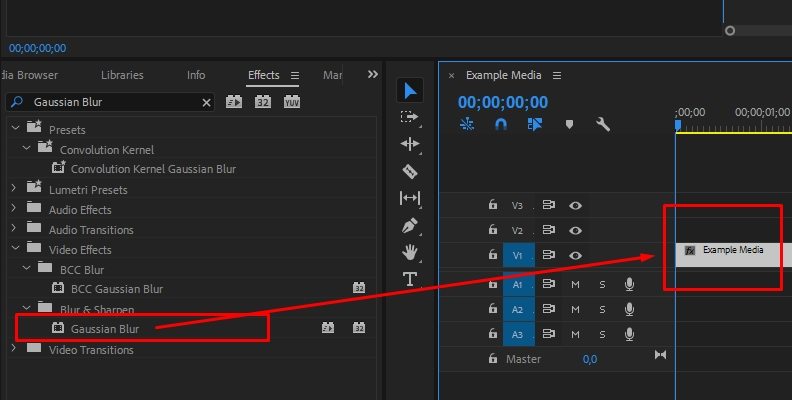Add a marker in timeline
Image resolution: width=792 pixels, height=400 pixels.
569,124
